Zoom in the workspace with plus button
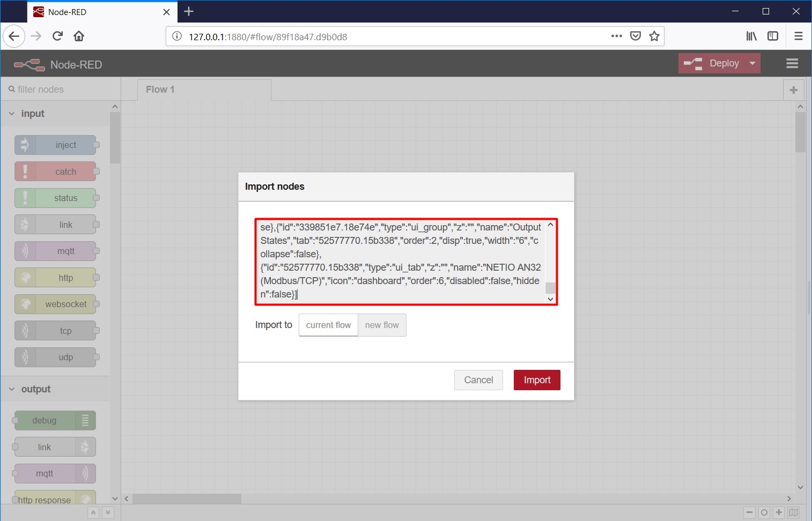Screen dimensions: 812x521 pyautogui.click(x=779, y=512)
